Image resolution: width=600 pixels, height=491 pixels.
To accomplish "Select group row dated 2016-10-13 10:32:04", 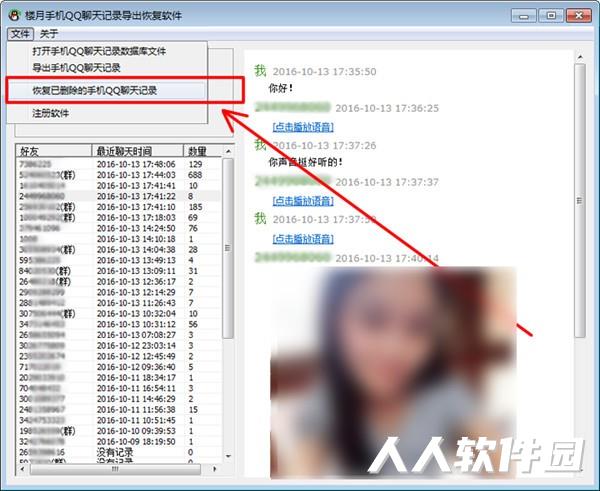I will [x=118, y=314].
